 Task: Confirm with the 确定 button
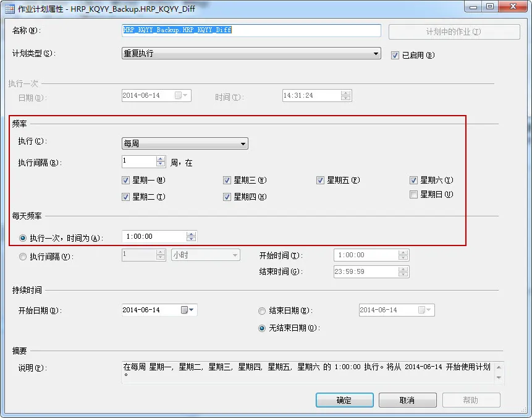tap(344, 400)
